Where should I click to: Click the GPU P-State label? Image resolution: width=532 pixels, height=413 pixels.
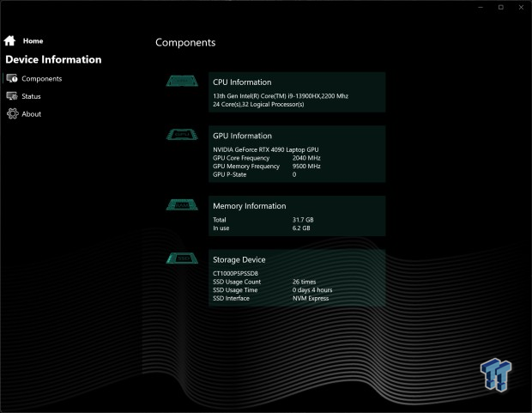pyautogui.click(x=230, y=174)
